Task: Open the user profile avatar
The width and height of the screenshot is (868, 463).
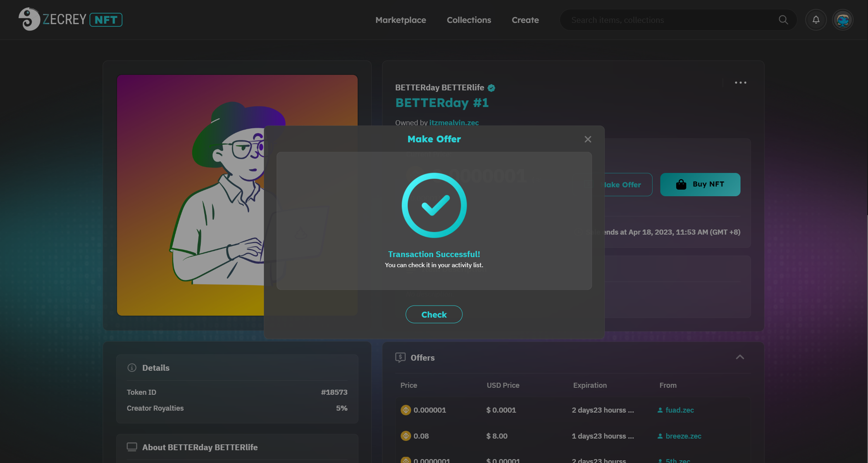Action: pos(842,20)
